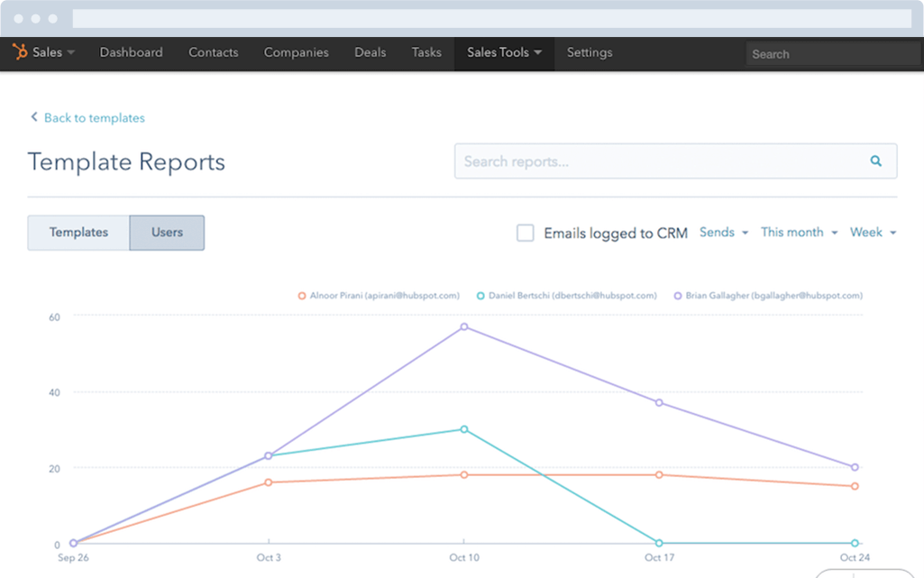Open the Week interval dropdown
Viewport: 924px width, 578px height.
872,233
